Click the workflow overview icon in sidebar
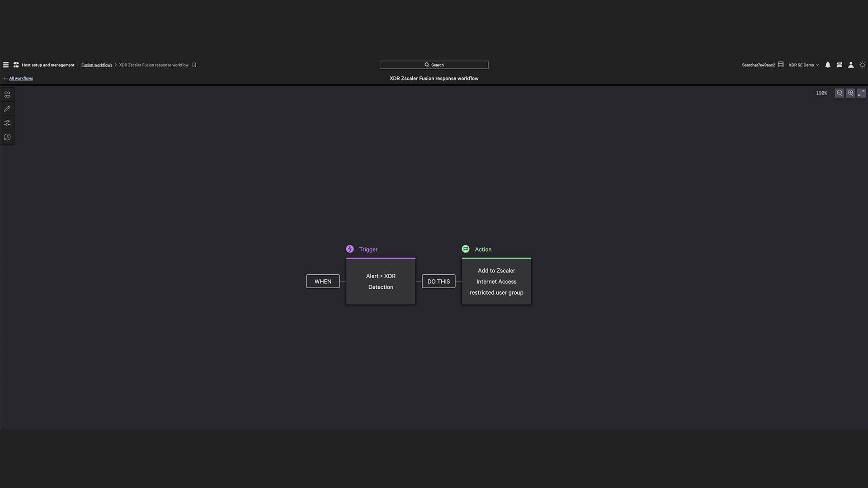 click(7, 95)
